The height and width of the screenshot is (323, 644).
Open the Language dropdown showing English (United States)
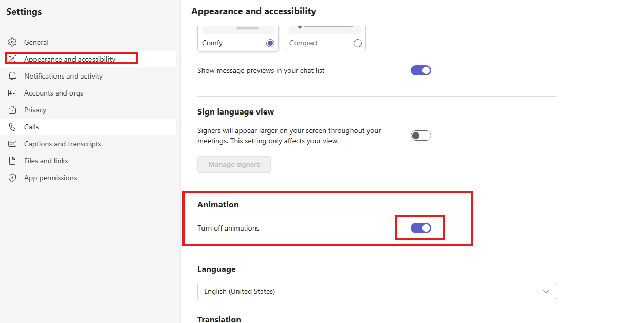click(377, 291)
